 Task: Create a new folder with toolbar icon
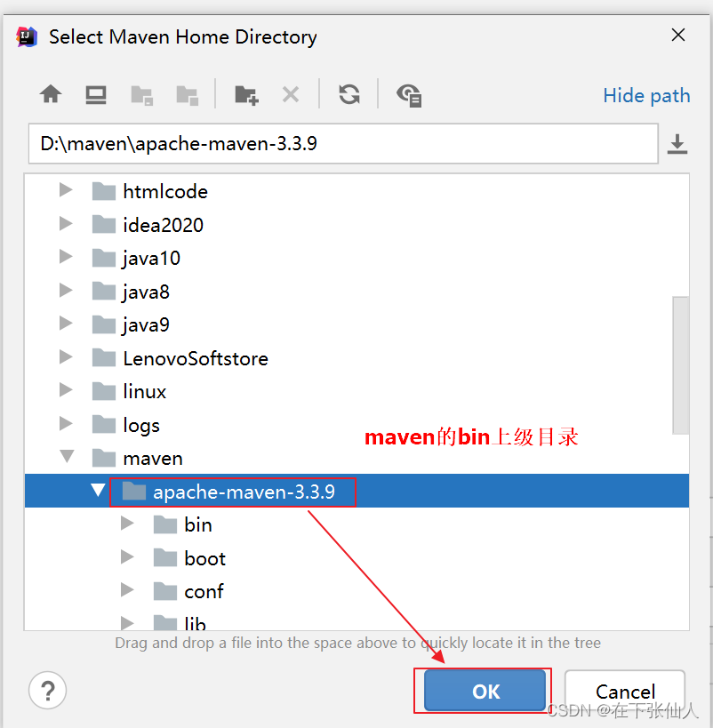coord(246,96)
